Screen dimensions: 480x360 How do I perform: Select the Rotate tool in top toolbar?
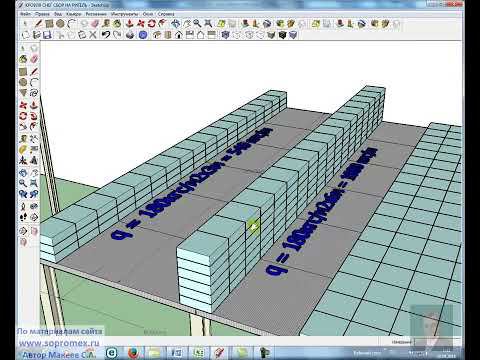tap(152, 24)
